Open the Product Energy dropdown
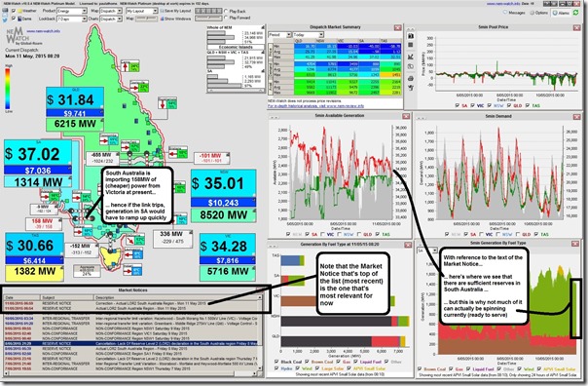The height and width of the screenshot is (386, 588). pos(72,11)
